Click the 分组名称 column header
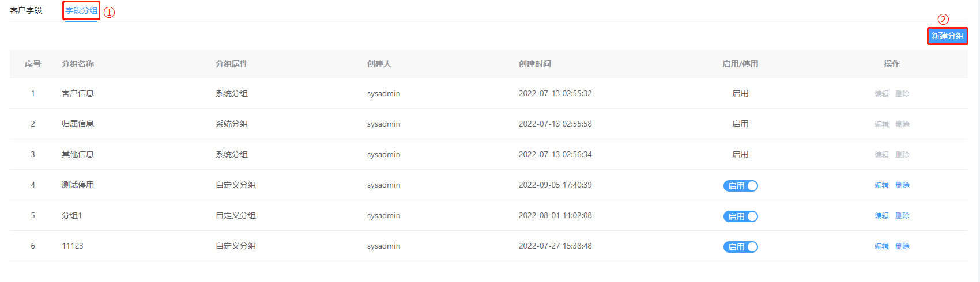The image size is (980, 282). tap(78, 64)
